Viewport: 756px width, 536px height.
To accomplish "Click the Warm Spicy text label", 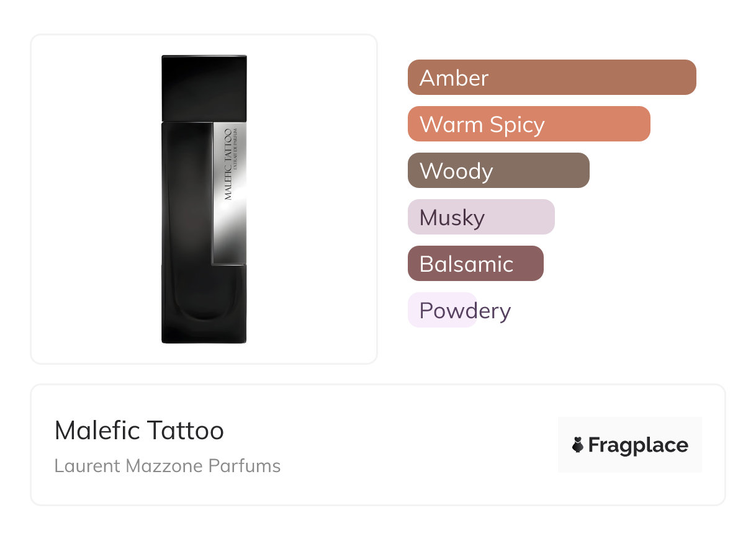I will pos(482,125).
